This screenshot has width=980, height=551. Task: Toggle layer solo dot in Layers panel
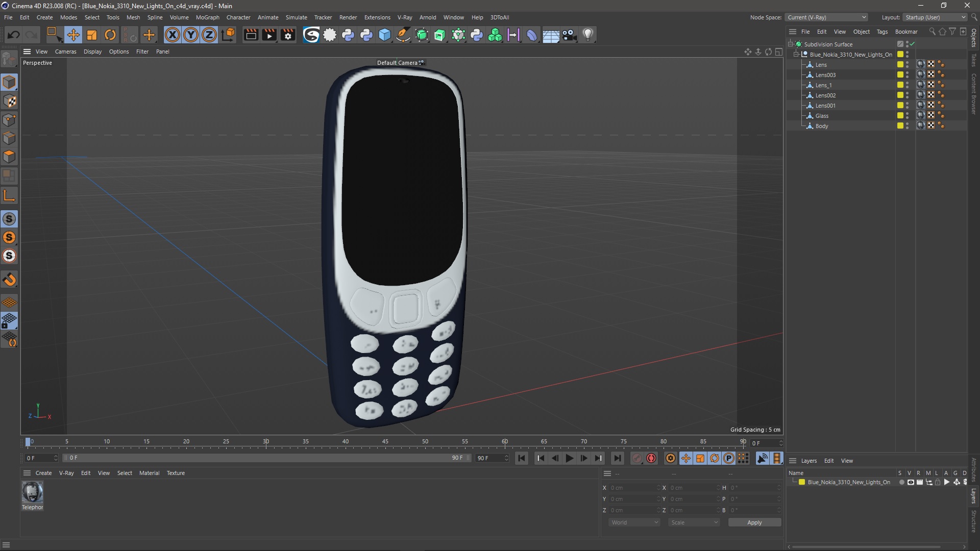[x=901, y=482]
